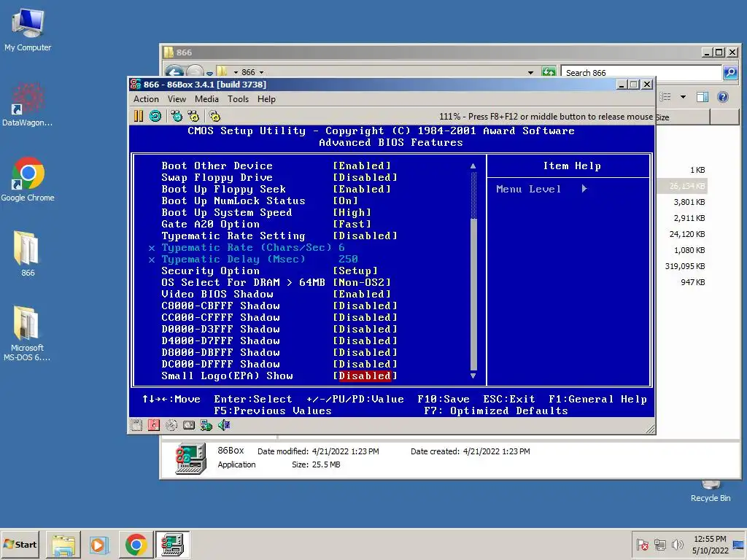The height and width of the screenshot is (560, 747).
Task: Select the 866 folder on desktop
Action: (28, 254)
